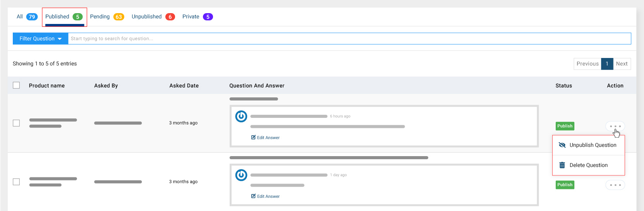Click the Asked By column header
Screen dimensions: 644x211
(x=106, y=86)
